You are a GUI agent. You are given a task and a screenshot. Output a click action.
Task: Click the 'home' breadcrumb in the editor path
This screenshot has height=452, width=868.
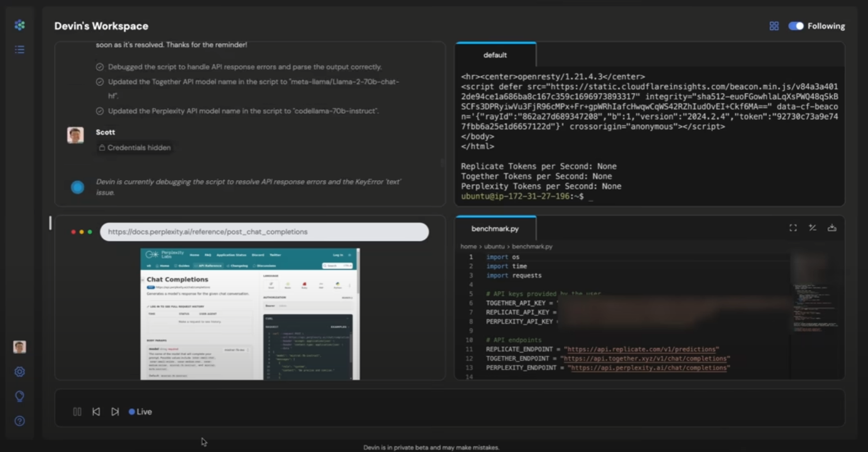pos(468,246)
